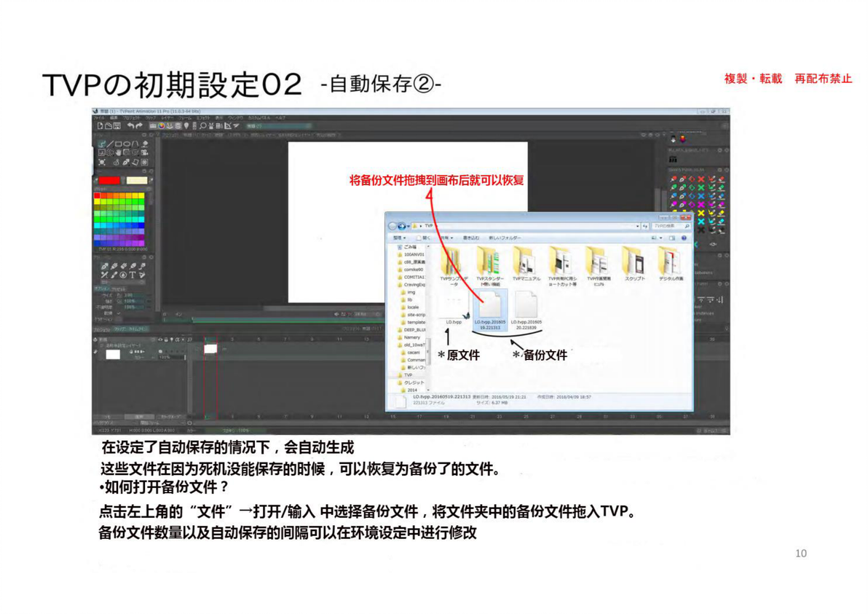Image resolution: width=868 pixels, height=614 pixels.
Task: Click the Undo arrow in TVPaint toolbar
Action: [x=130, y=126]
